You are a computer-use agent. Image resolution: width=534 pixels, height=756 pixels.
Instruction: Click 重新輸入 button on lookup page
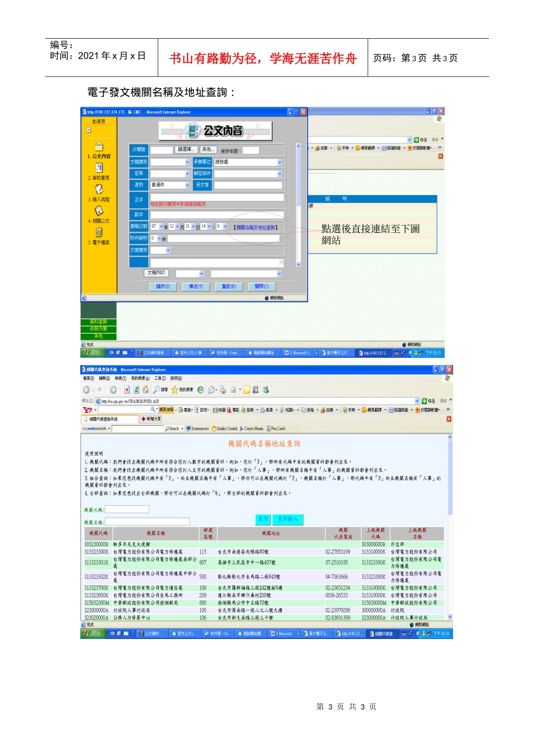coord(288,519)
